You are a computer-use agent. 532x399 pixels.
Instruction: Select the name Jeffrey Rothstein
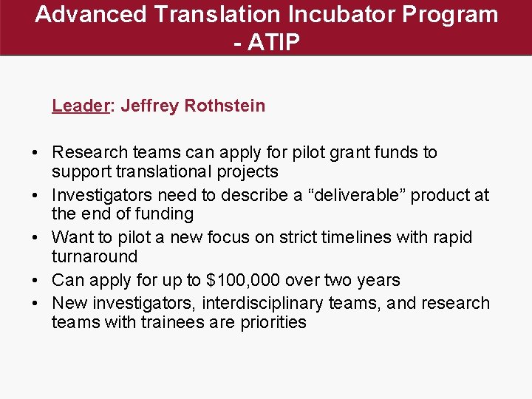click(193, 106)
